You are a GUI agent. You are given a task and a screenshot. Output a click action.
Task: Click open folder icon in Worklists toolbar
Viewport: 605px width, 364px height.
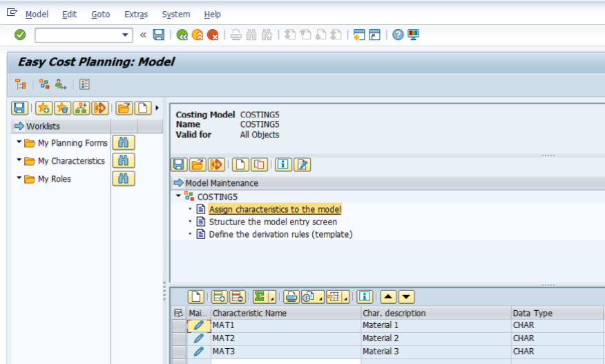[x=124, y=108]
